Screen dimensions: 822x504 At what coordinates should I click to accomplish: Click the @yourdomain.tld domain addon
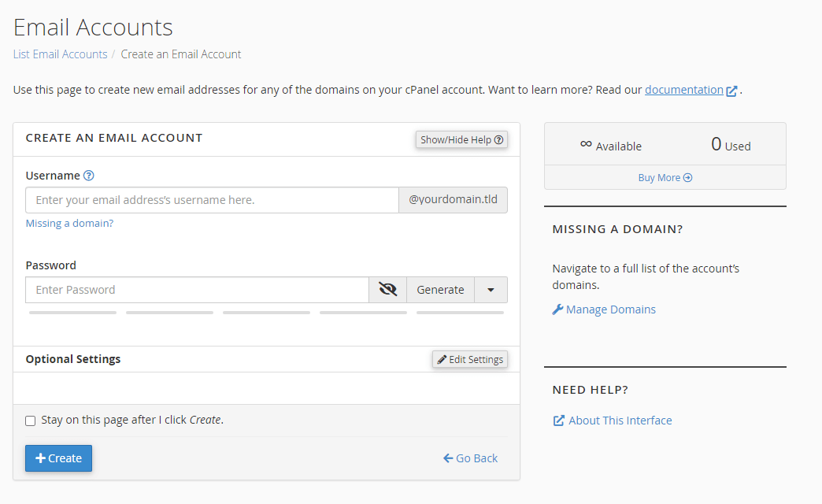(453, 200)
